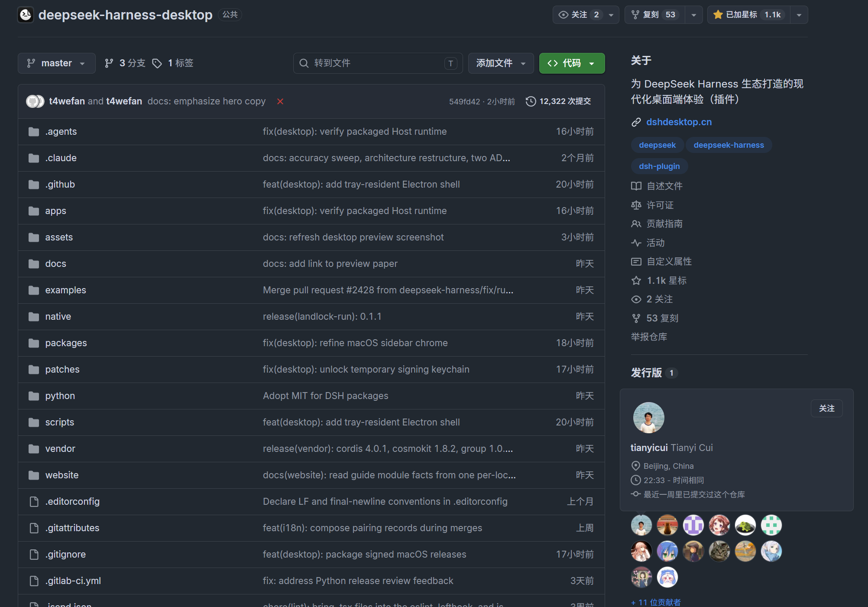Fork the repository with 复刻 button
The image size is (868, 607).
654,15
